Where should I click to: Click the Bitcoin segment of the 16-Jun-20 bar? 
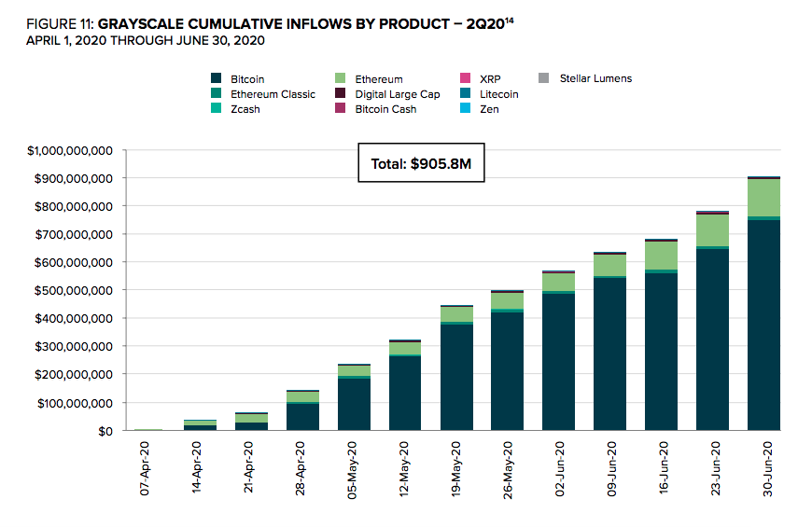[x=662, y=352]
